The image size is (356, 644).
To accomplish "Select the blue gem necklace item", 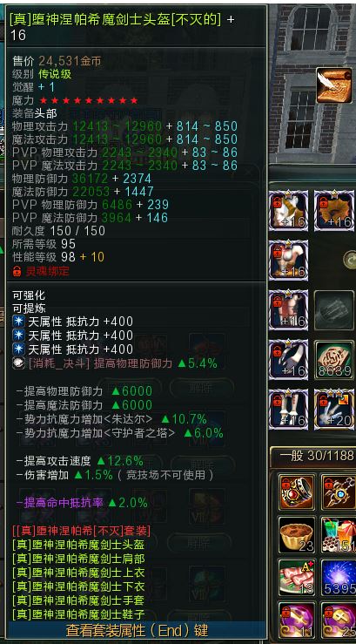I will coord(339,491).
